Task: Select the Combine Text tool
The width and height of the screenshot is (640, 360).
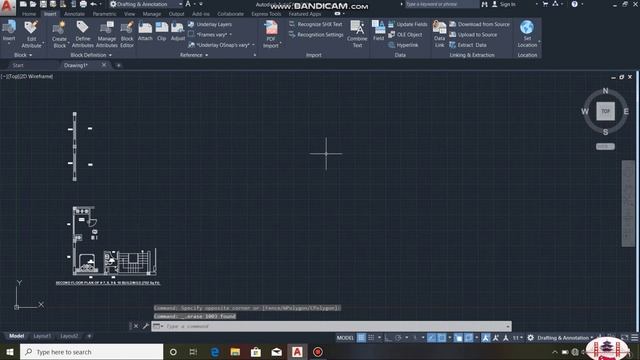Action: pyautogui.click(x=357, y=34)
